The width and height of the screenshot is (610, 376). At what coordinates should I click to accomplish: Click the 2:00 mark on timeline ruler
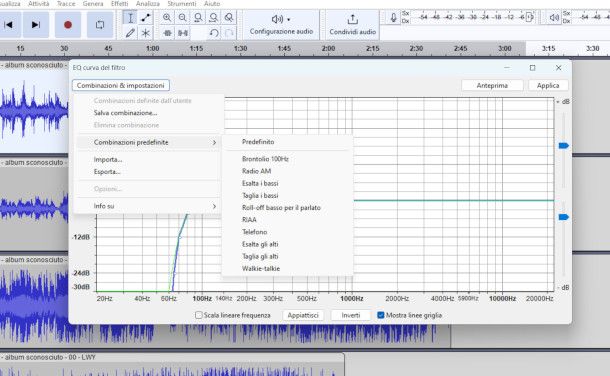click(x=328, y=49)
